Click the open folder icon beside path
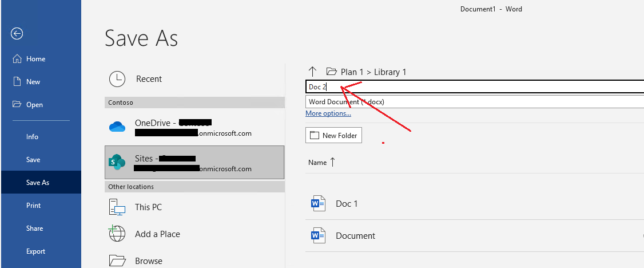644x268 pixels. 332,72
